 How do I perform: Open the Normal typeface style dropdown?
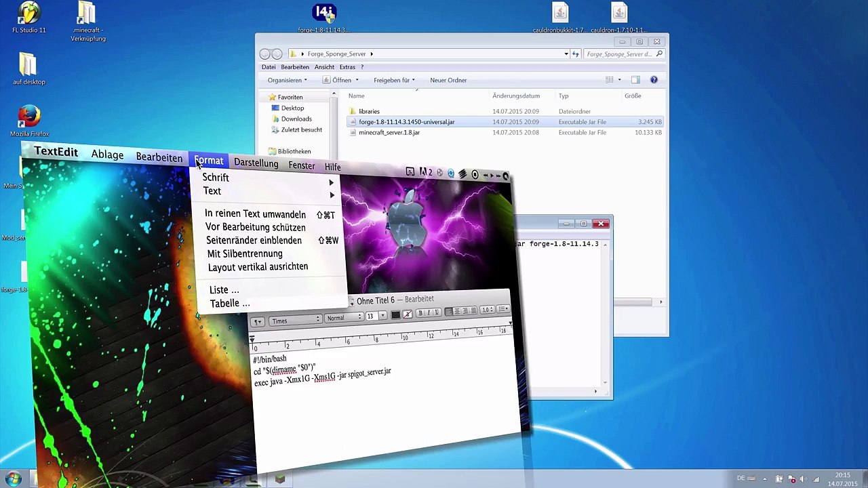pyautogui.click(x=343, y=318)
